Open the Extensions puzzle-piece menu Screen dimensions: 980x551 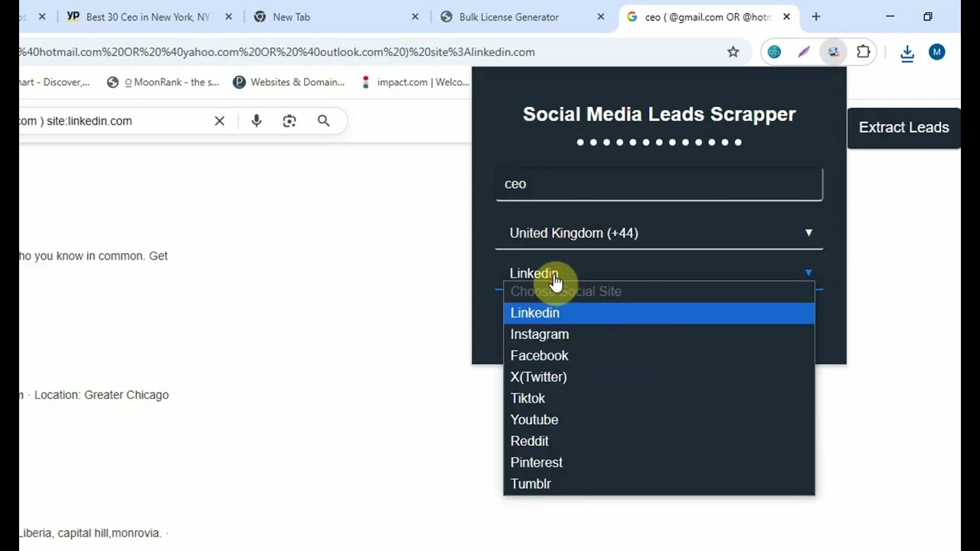tap(864, 52)
